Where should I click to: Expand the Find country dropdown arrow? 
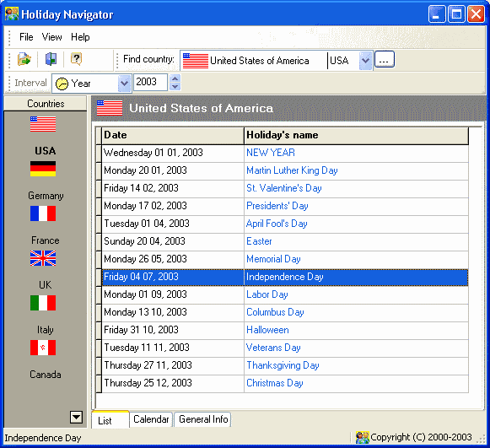(x=365, y=61)
